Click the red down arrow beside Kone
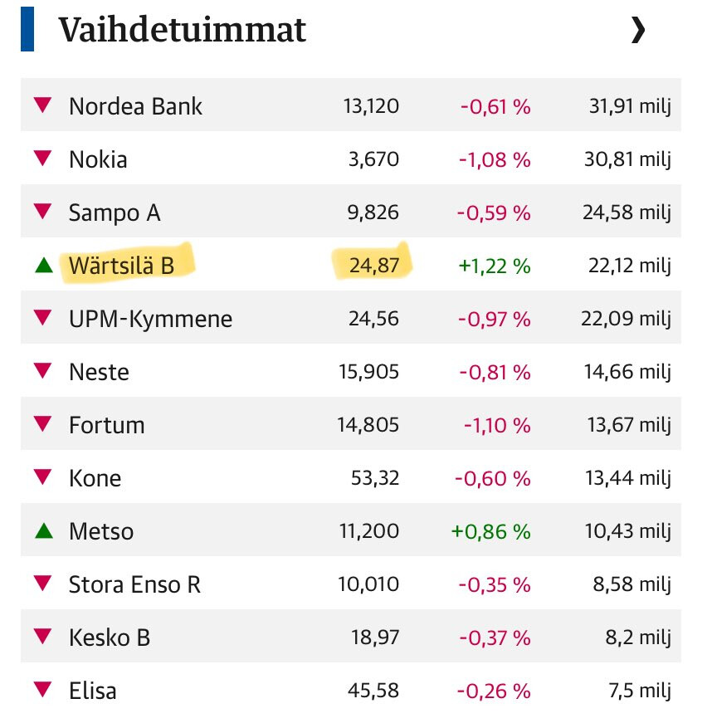The width and height of the screenshot is (712, 728). [x=43, y=477]
